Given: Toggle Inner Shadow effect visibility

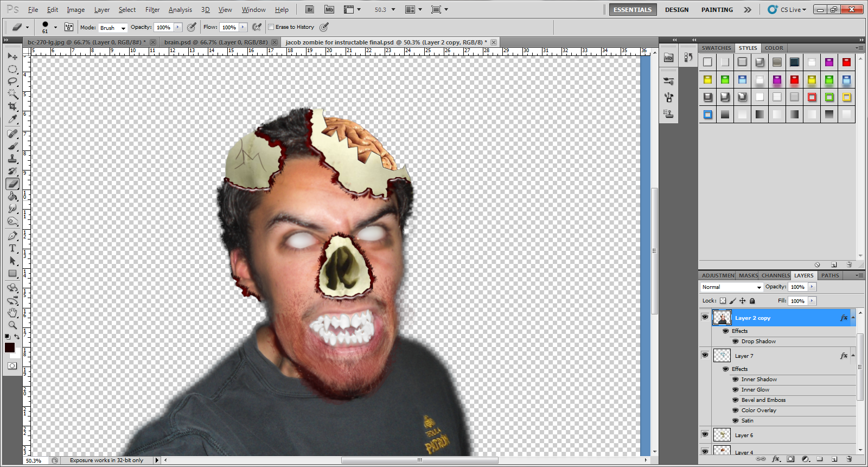Looking at the screenshot, I should click(736, 380).
